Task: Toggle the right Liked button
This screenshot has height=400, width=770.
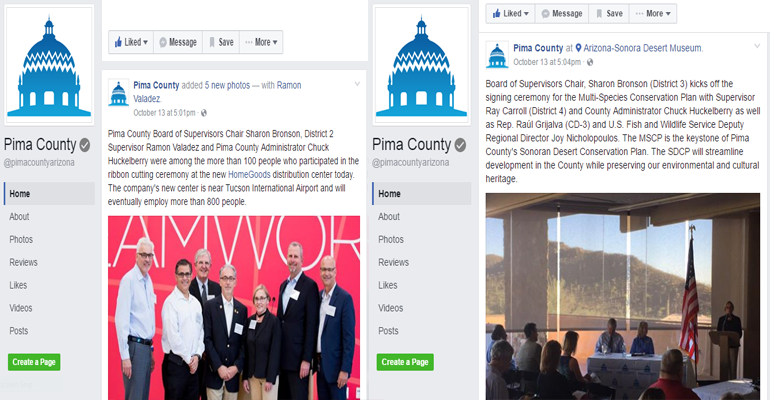Action: coord(511,14)
